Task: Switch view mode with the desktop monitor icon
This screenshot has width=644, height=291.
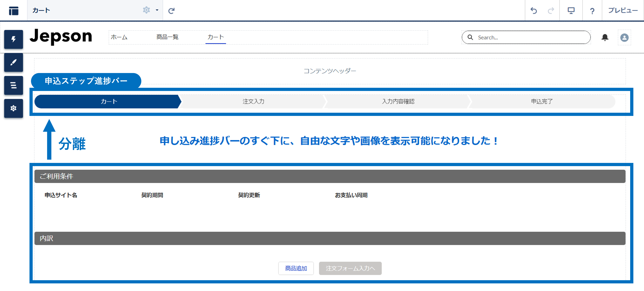Action: [571, 10]
